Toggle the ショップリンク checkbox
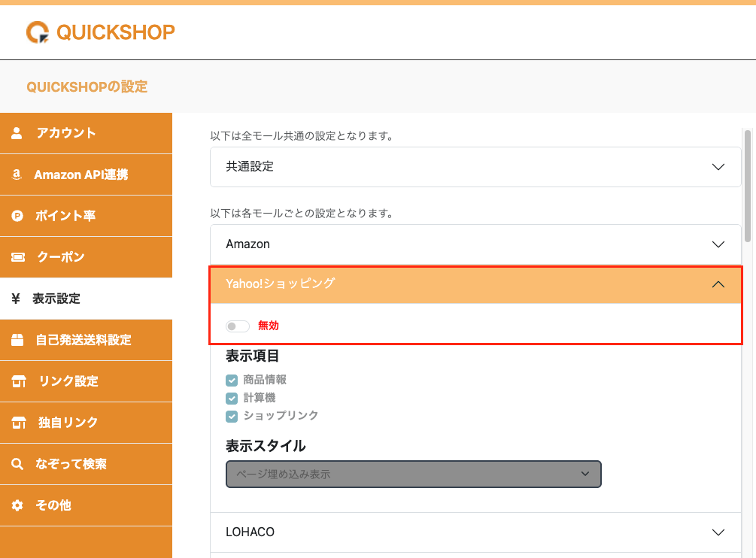This screenshot has width=756, height=558. click(x=232, y=416)
